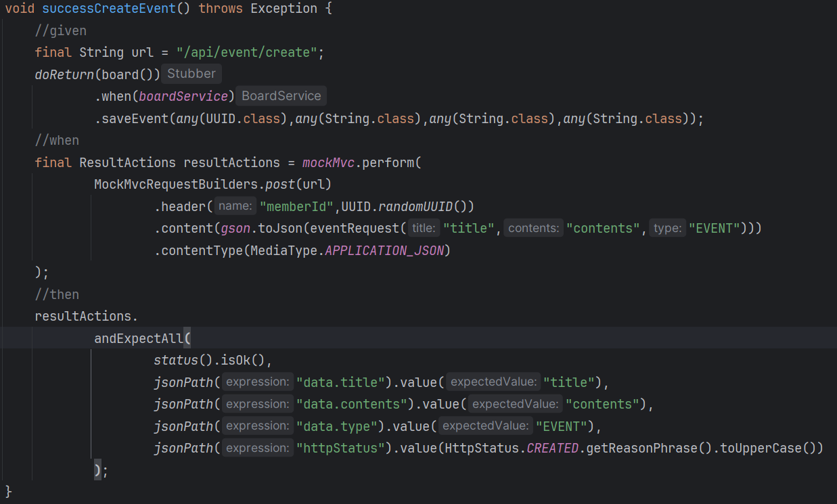Click the //then comment
Image resolution: width=837 pixels, height=504 pixels.
point(58,294)
